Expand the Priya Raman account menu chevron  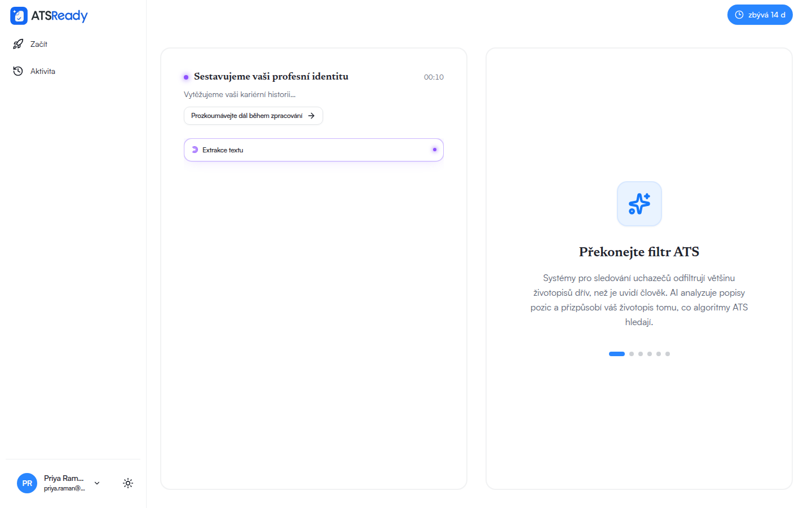[x=97, y=483]
